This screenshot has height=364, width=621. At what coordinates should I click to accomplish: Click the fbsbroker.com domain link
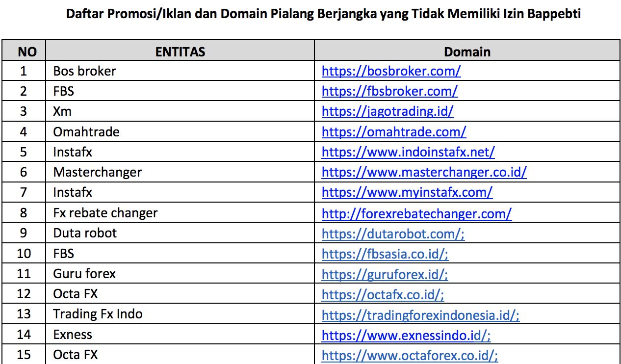pyautogui.click(x=389, y=91)
